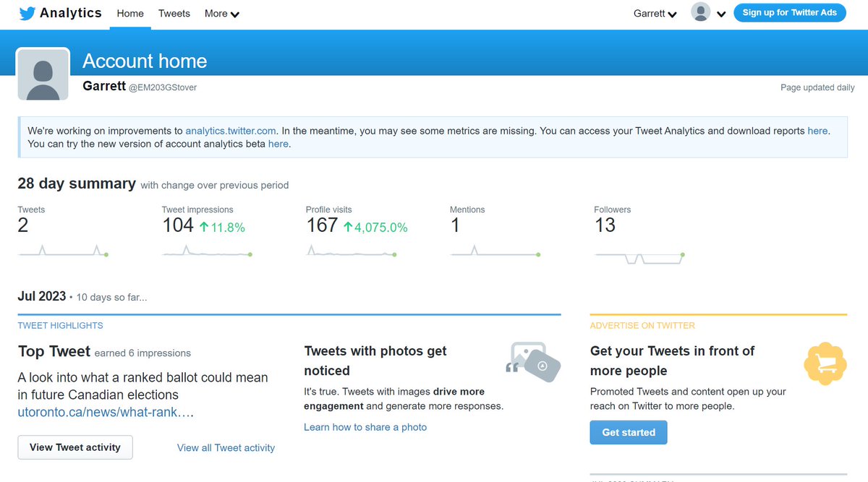
Task: Click the Top Tweet heading
Action: tap(54, 351)
